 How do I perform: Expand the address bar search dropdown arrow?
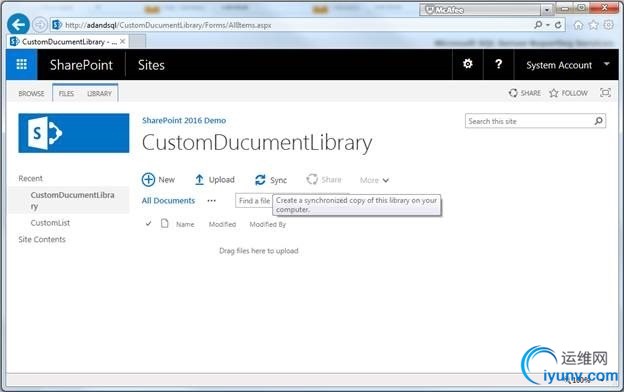[x=548, y=25]
